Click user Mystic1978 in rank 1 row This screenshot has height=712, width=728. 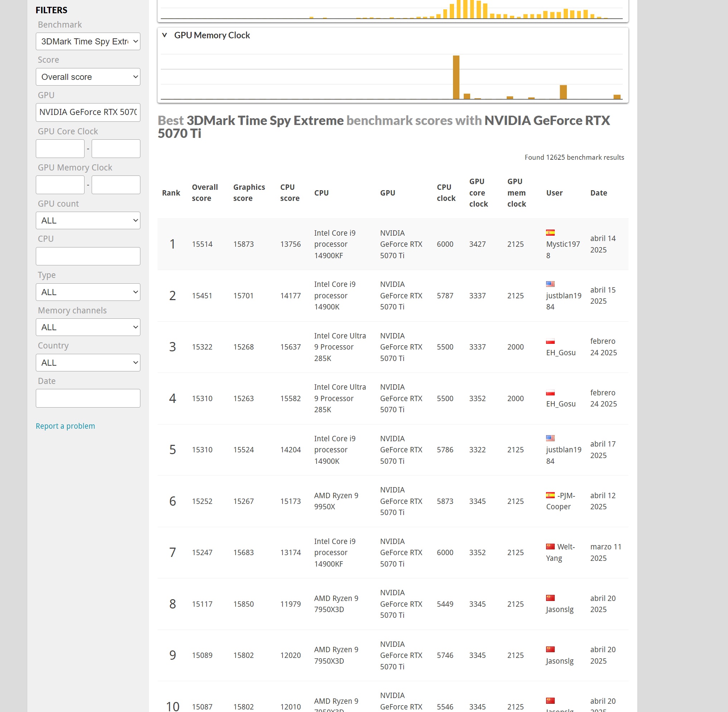563,250
